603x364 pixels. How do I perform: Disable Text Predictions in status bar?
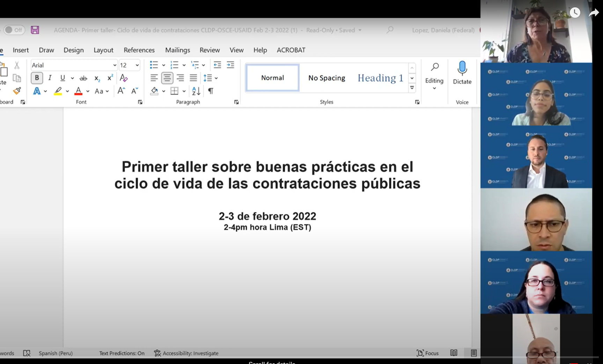click(122, 353)
